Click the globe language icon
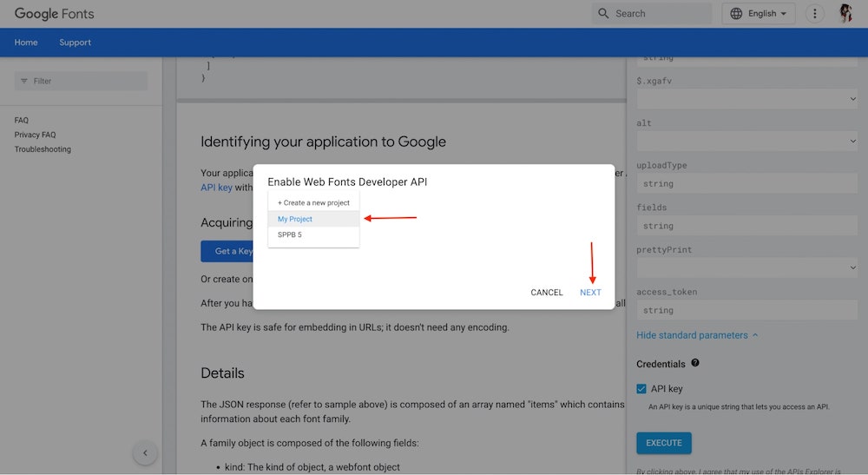 pos(737,14)
